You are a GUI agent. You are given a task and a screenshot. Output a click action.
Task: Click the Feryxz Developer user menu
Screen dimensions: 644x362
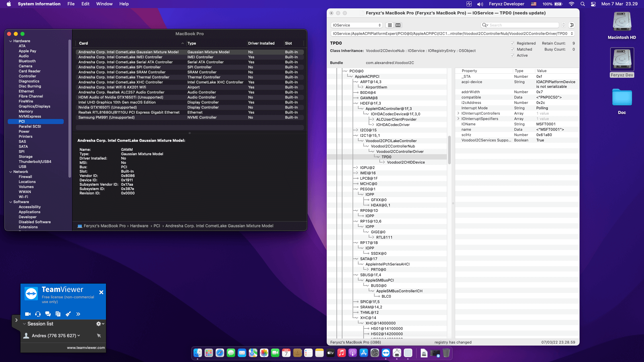point(506,4)
